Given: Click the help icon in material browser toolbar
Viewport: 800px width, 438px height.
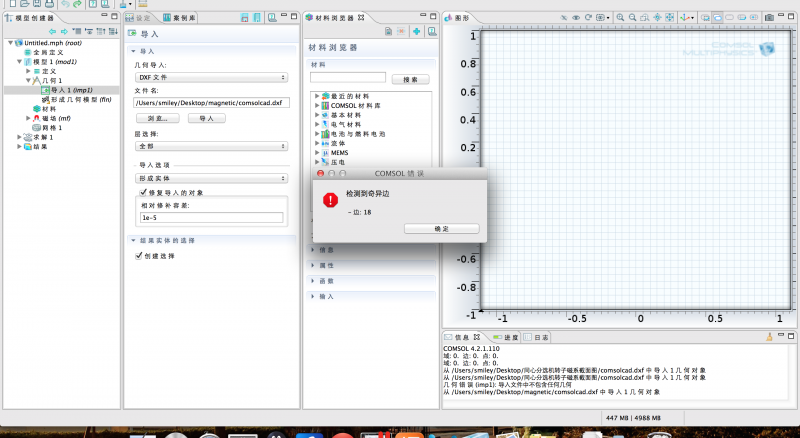Looking at the screenshot, I should (432, 32).
